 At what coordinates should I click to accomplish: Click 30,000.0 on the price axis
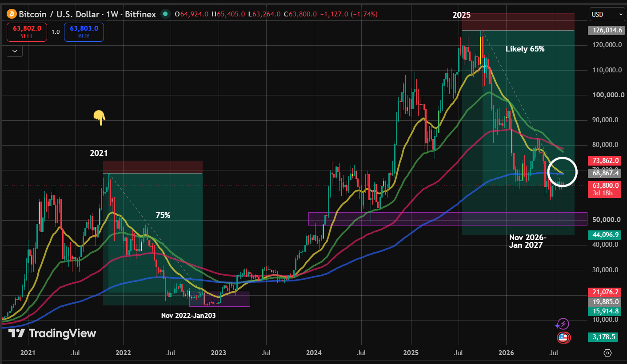pos(606,269)
